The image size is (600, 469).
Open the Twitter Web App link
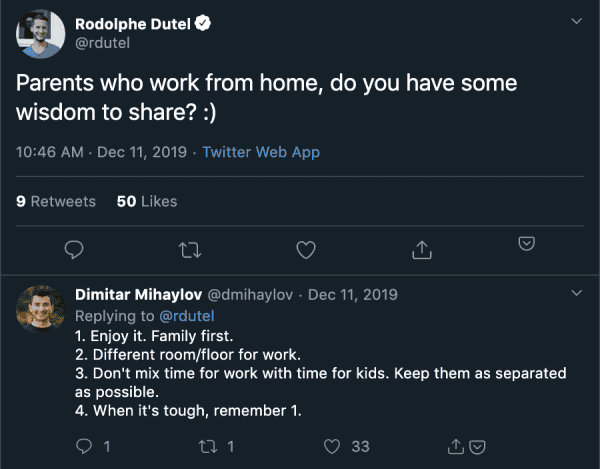261,153
